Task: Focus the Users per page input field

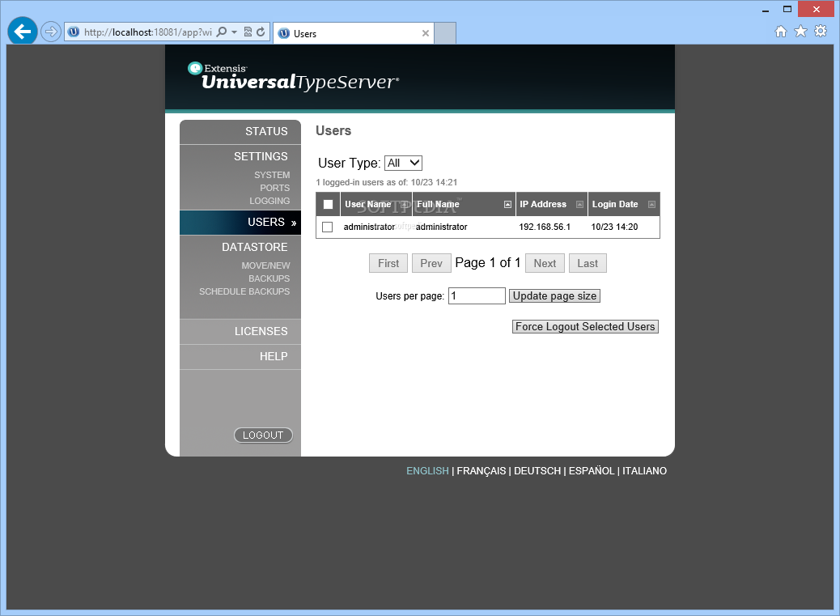Action: 477,295
